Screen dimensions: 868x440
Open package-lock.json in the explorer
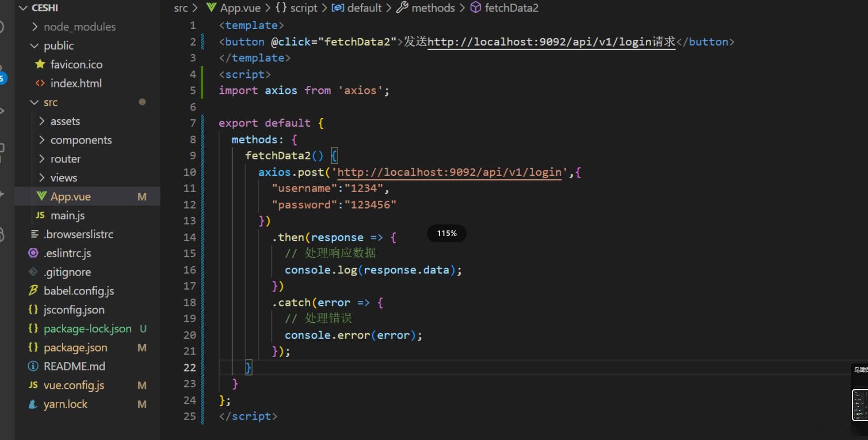tap(87, 329)
